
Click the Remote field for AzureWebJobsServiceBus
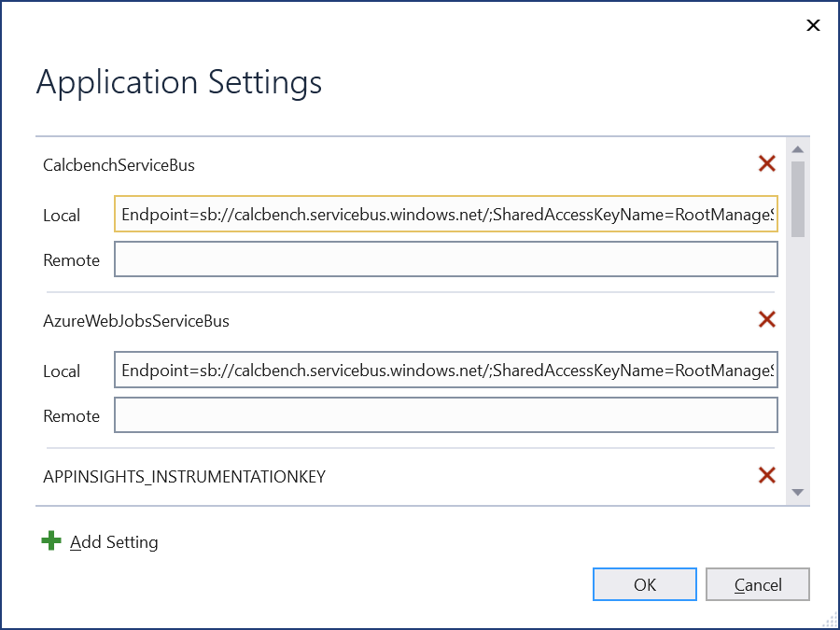[445, 414]
